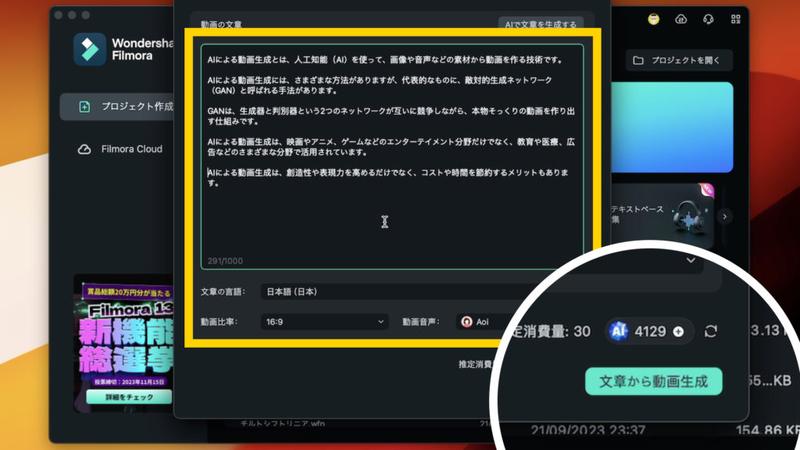Click the AIで文章を生成する button

(541, 23)
